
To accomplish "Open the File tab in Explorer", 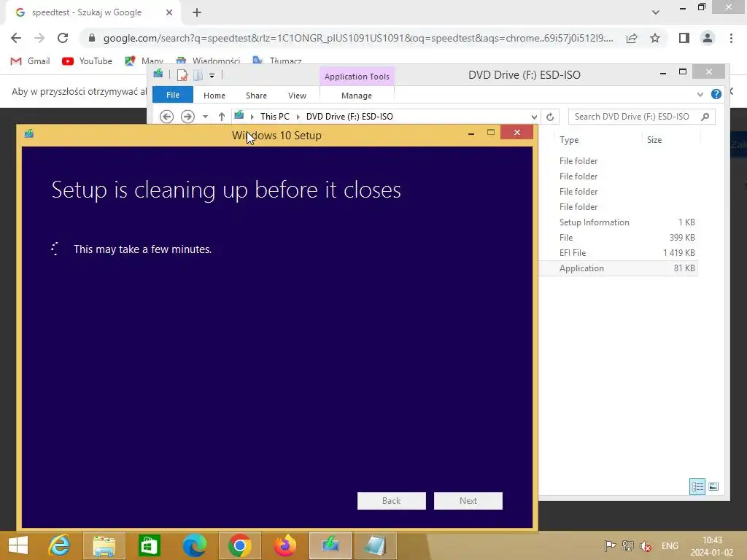I will [x=172, y=95].
